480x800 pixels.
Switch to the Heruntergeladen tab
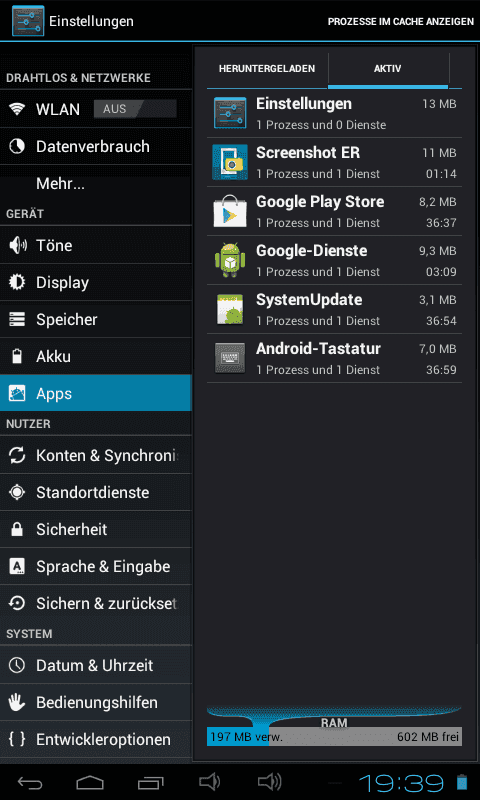(267, 68)
